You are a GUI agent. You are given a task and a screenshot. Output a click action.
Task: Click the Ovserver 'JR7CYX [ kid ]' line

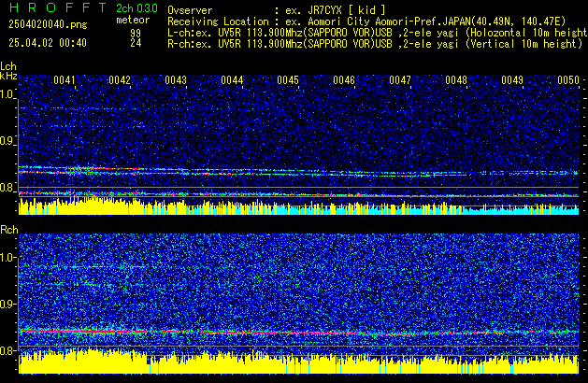point(277,10)
